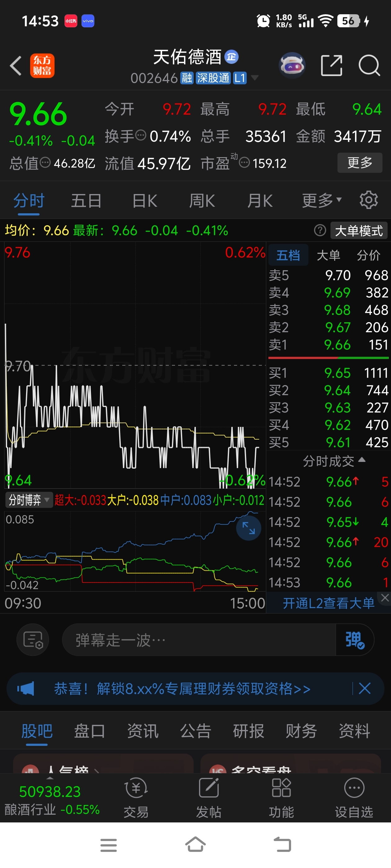Open the 东方财富 home logo
This screenshot has width=391, height=868.
(x=42, y=66)
